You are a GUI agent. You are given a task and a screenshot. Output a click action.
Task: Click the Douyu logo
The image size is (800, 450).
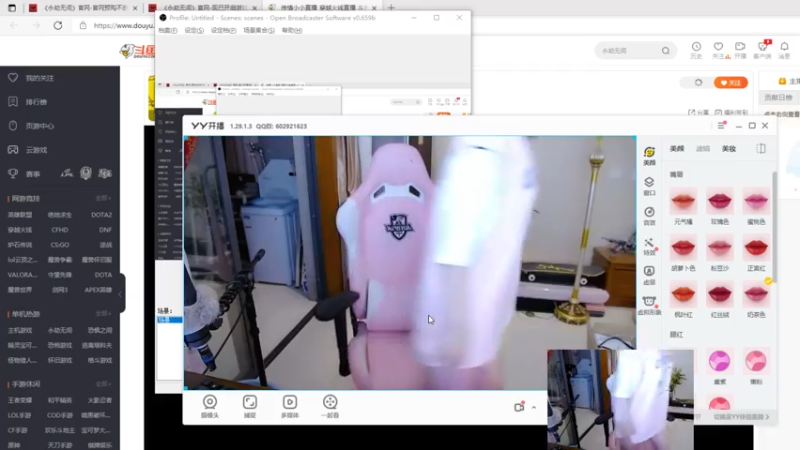click(137, 51)
